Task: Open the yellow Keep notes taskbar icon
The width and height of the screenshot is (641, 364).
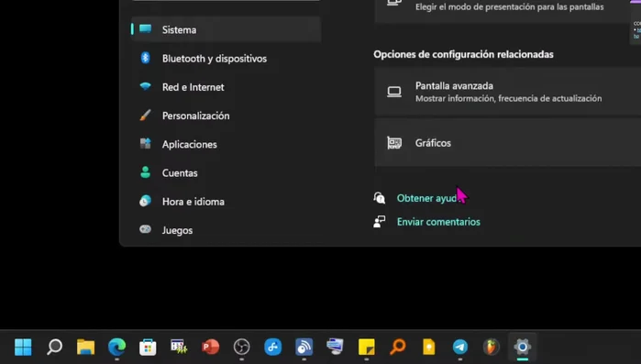Action: (x=429, y=347)
